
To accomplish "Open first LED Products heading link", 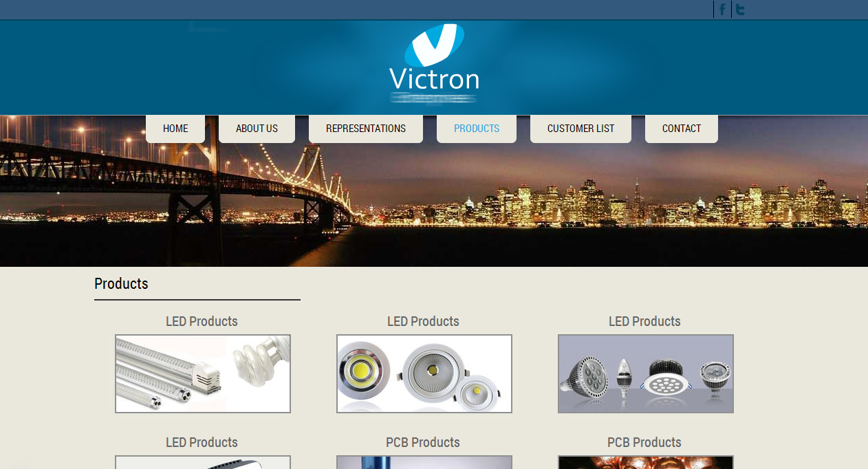I will pos(202,321).
